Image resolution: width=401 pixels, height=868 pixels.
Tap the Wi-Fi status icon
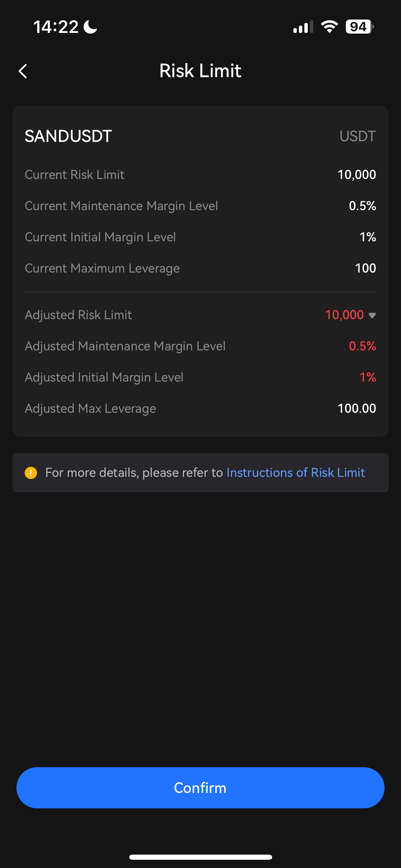coord(329,27)
